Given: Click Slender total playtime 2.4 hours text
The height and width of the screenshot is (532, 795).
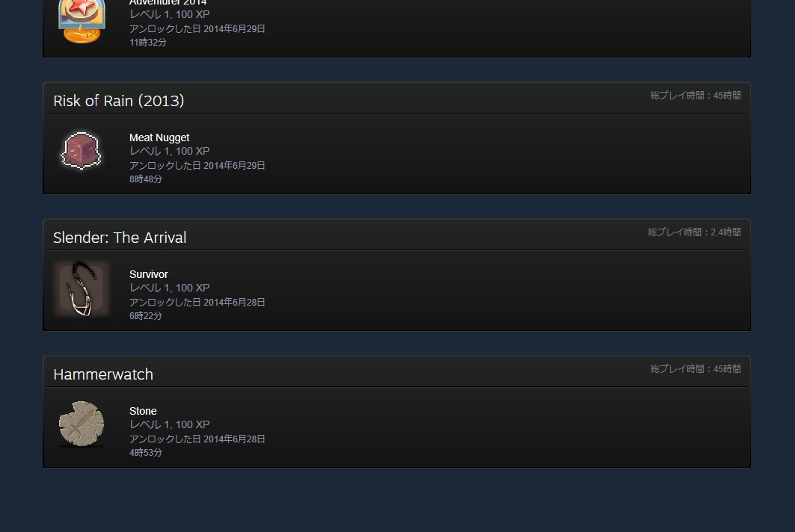Looking at the screenshot, I should [694, 232].
